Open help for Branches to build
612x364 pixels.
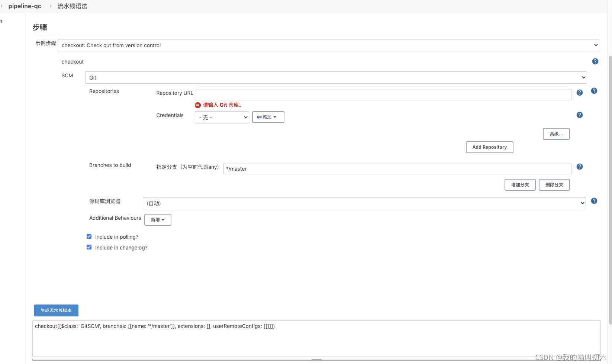579,166
